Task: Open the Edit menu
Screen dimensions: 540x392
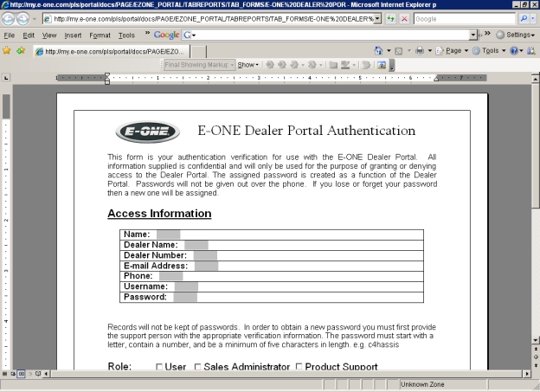Action: (x=29, y=35)
